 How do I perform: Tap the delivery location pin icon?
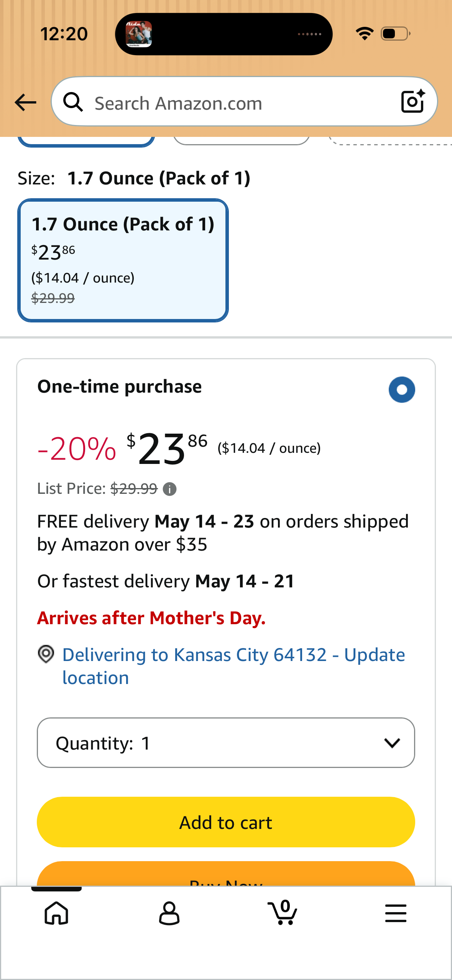pyautogui.click(x=46, y=654)
